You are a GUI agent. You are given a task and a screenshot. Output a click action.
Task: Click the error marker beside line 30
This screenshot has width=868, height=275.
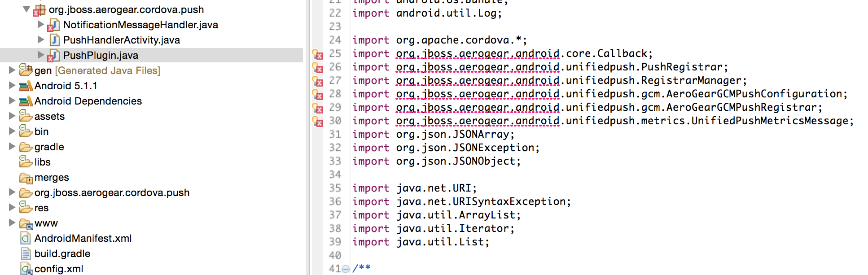(x=318, y=122)
